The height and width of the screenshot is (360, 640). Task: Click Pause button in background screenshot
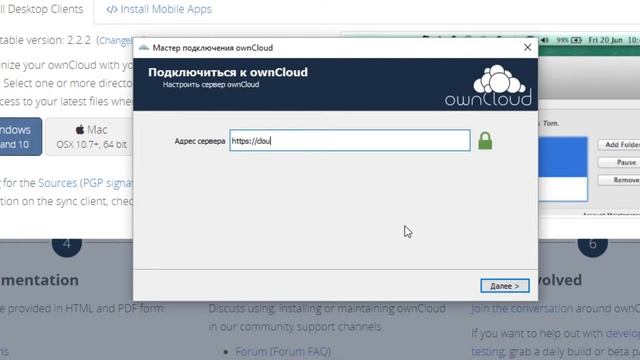[x=619, y=162]
